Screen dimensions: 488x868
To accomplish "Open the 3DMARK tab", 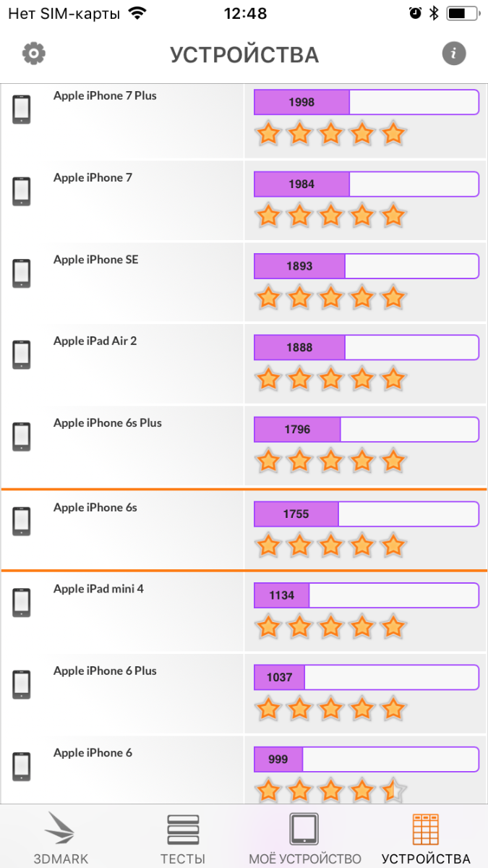I will pos(61,839).
